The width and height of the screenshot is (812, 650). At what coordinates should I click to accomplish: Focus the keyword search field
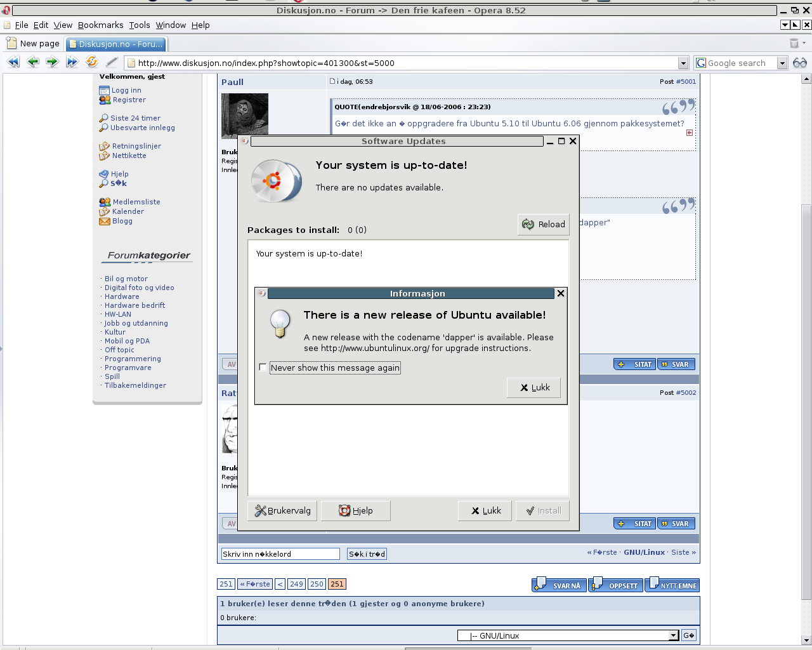280,554
